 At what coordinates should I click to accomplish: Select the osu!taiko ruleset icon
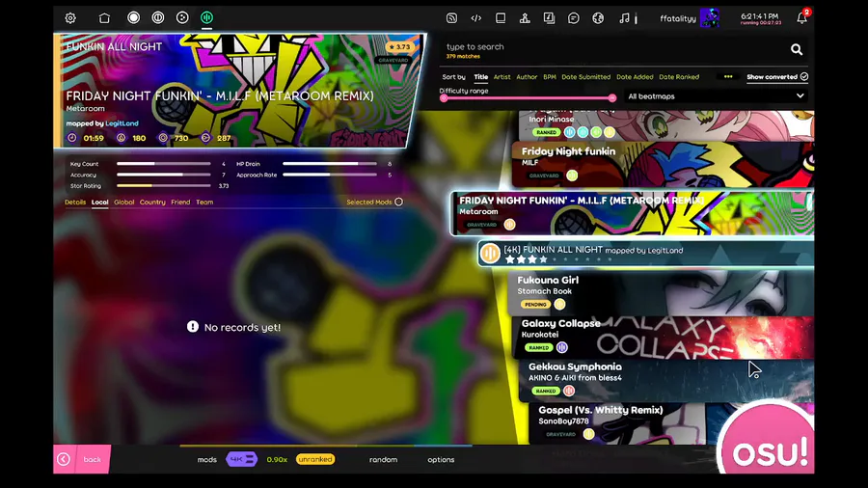pos(158,17)
